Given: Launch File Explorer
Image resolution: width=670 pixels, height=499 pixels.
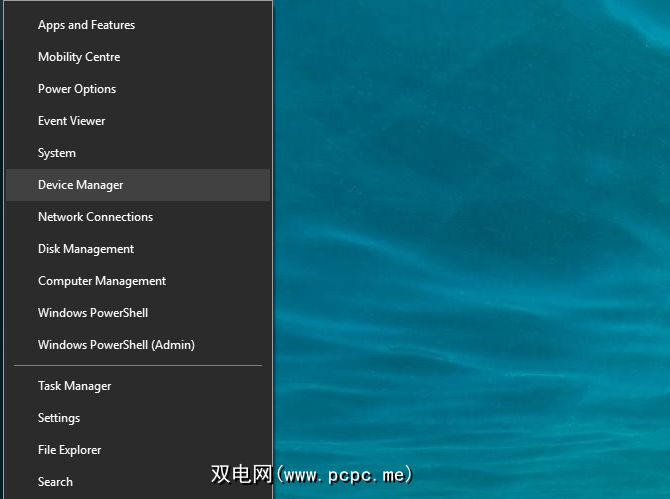Looking at the screenshot, I should [x=138, y=450].
